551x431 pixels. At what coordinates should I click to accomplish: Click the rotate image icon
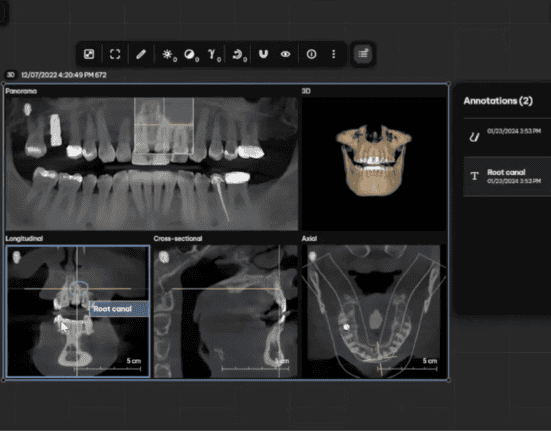(x=239, y=54)
